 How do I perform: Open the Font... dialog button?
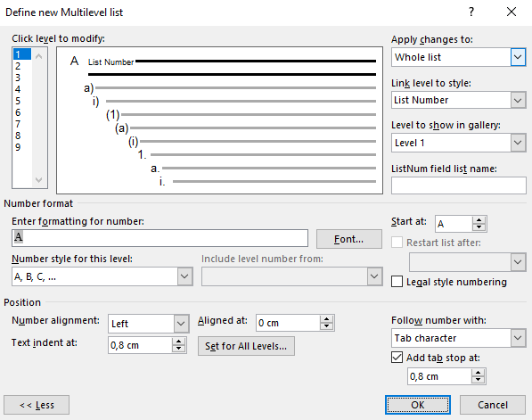348,239
